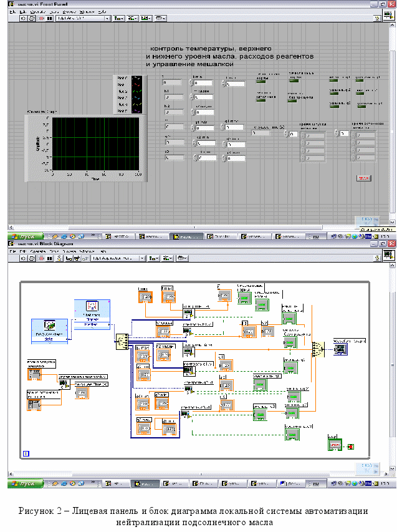Click Plot 5 purple legend sample

point(136,111)
